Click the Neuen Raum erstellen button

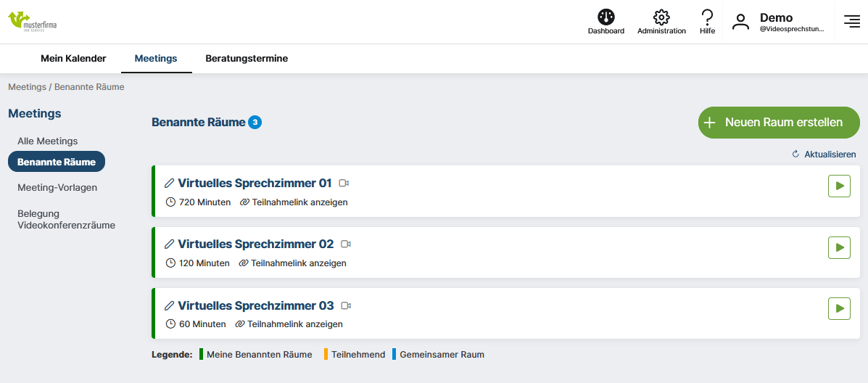779,123
